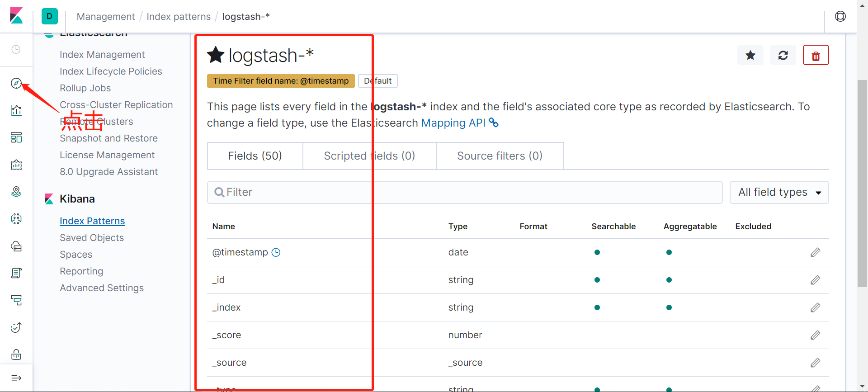This screenshot has height=392, width=868.
Task: Switch to Scripted fields tab
Action: pyautogui.click(x=369, y=156)
